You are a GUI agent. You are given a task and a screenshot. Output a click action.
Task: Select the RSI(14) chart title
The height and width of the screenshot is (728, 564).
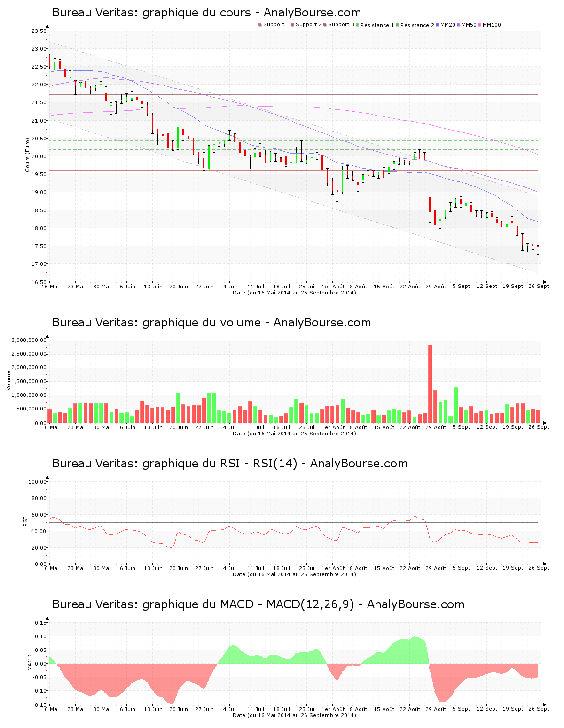pyautogui.click(x=230, y=464)
